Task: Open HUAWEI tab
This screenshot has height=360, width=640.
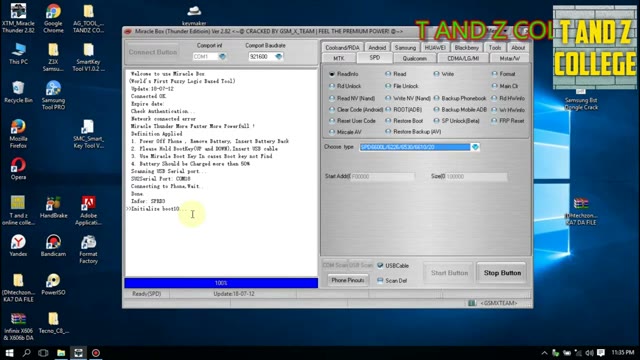Action: [x=435, y=47]
